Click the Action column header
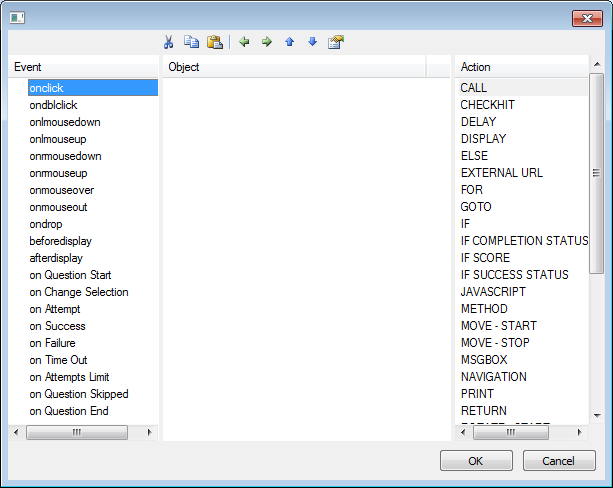 coord(520,67)
